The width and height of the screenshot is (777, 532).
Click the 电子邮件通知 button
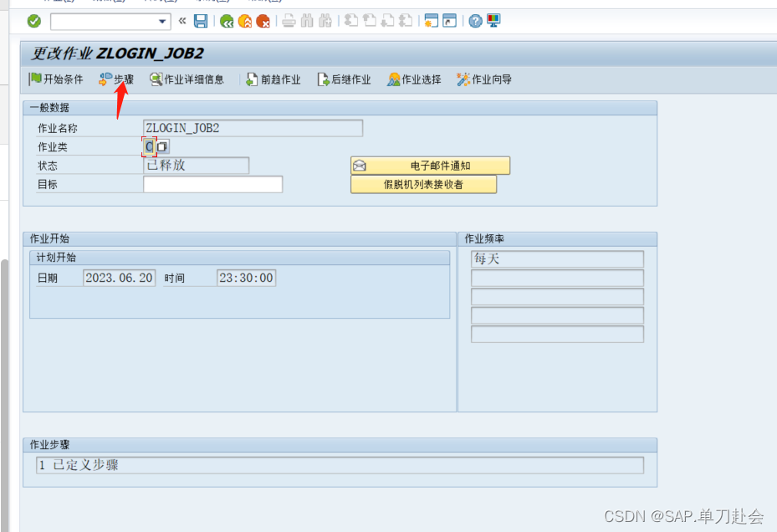(430, 166)
